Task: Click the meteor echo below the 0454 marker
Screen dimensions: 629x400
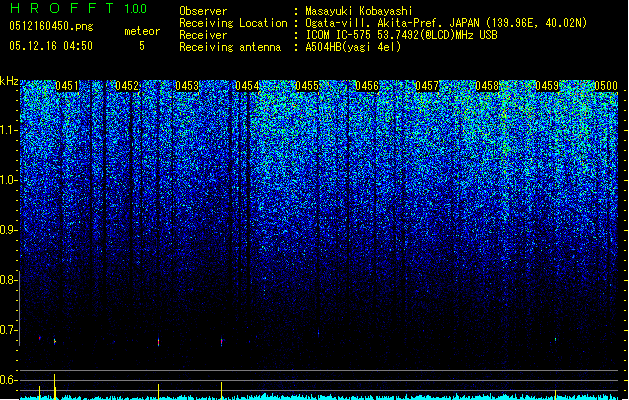Action: pos(221,342)
